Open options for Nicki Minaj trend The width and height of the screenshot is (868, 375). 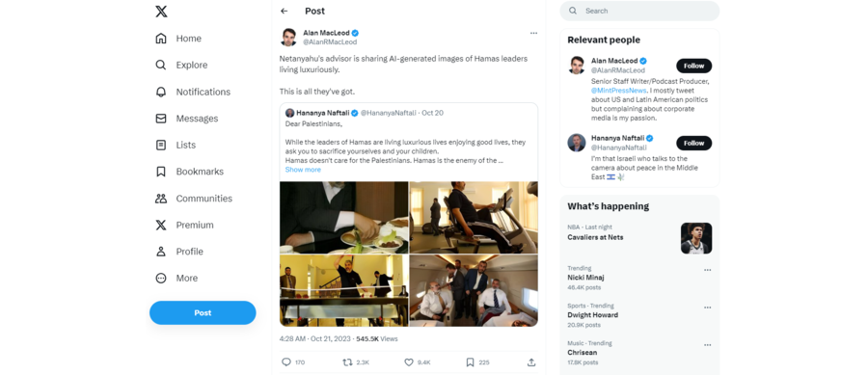point(708,270)
